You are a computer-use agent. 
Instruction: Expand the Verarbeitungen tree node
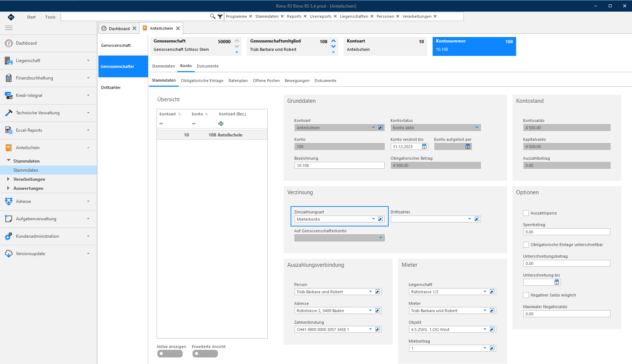(x=8, y=179)
